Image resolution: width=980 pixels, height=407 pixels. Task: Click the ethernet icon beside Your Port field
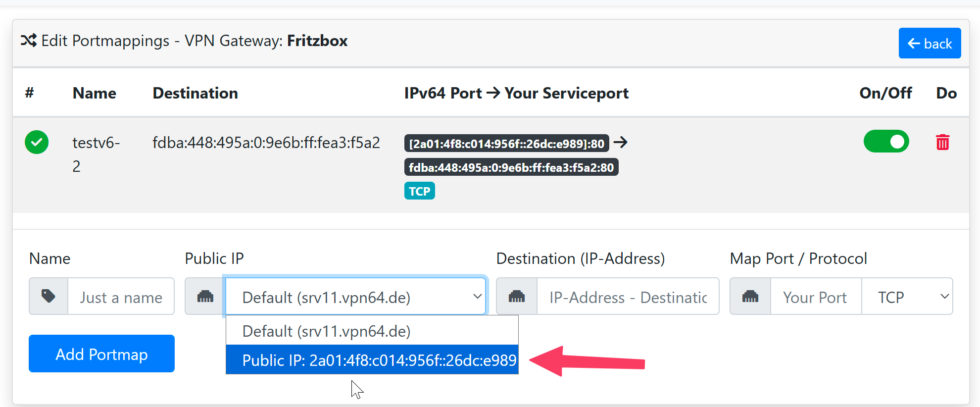pos(750,297)
